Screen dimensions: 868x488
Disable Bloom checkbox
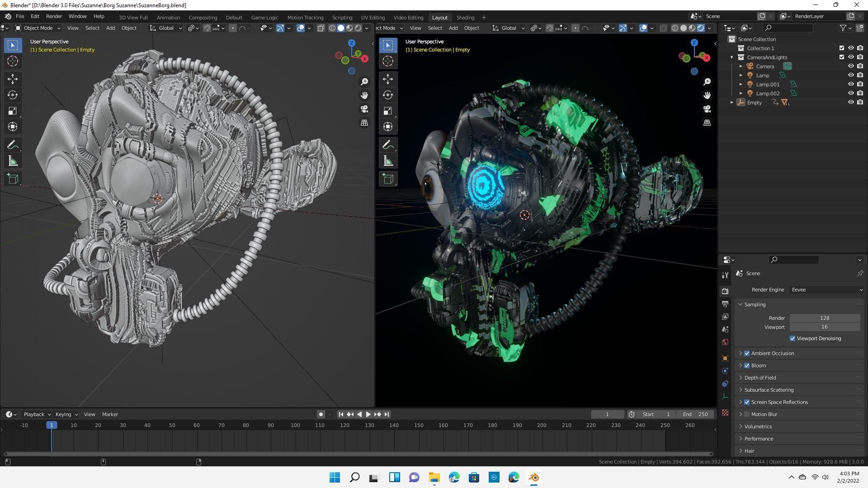coord(747,366)
